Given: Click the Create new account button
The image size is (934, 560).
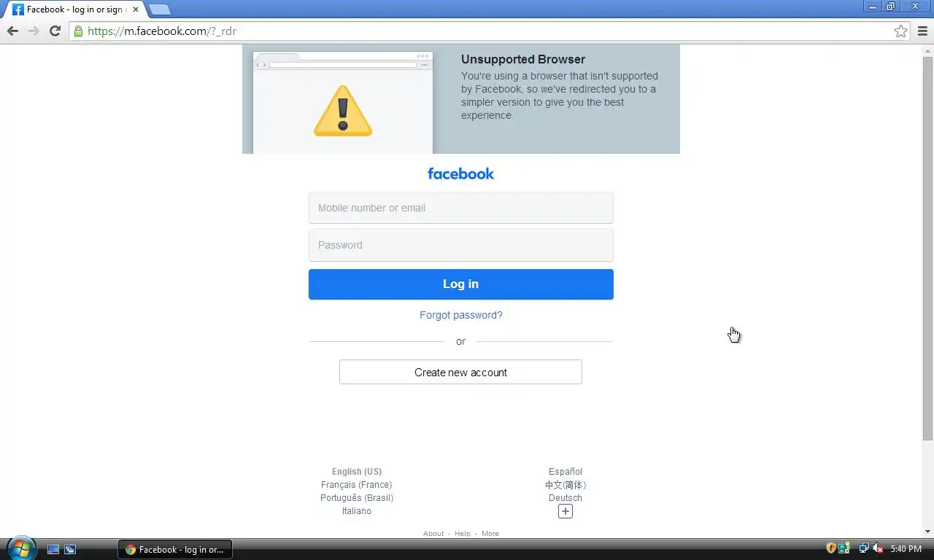Looking at the screenshot, I should point(460,372).
